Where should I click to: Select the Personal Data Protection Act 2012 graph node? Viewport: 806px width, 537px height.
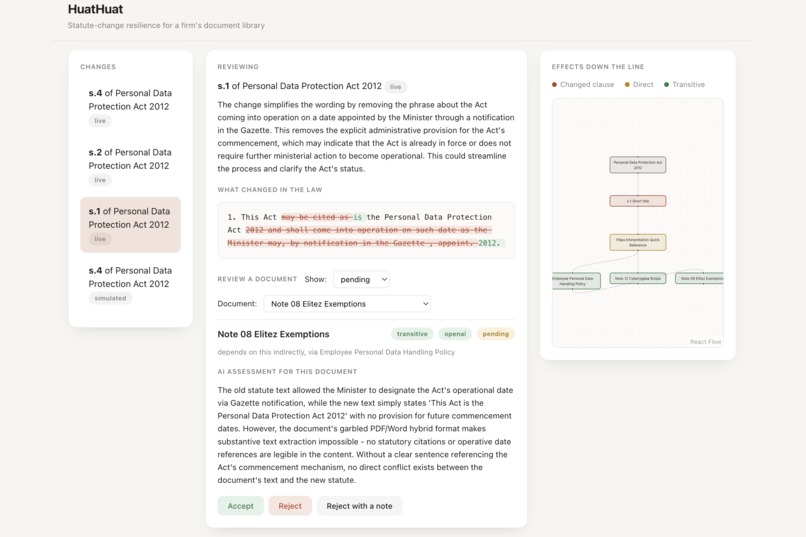point(638,165)
